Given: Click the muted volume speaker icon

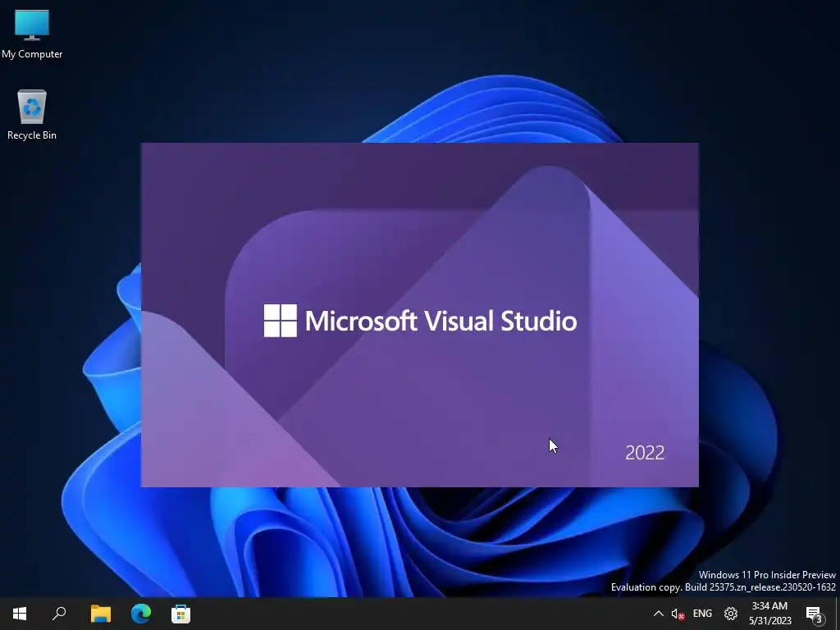Looking at the screenshot, I should point(678,614).
